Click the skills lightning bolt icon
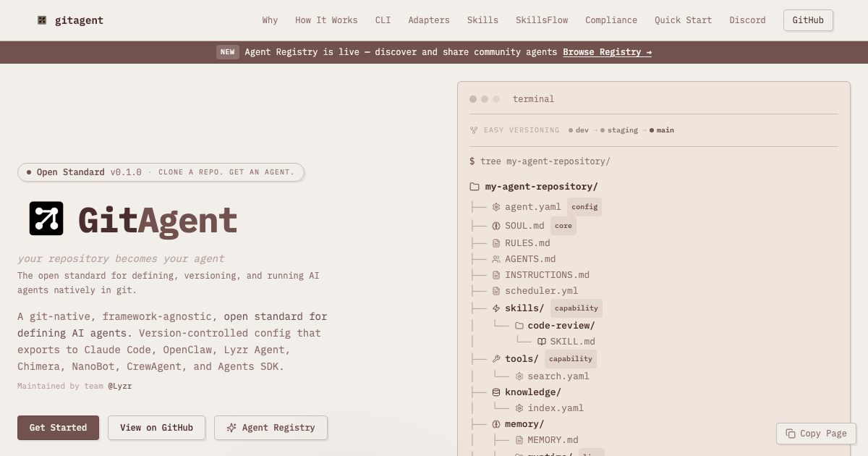 tap(496, 308)
